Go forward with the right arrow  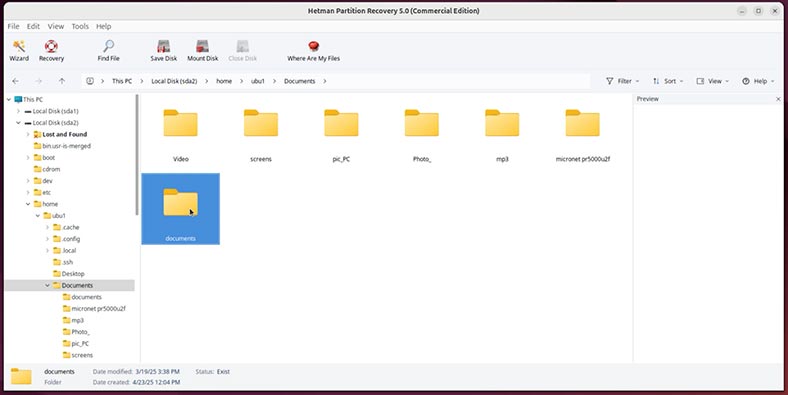pyautogui.click(x=39, y=81)
